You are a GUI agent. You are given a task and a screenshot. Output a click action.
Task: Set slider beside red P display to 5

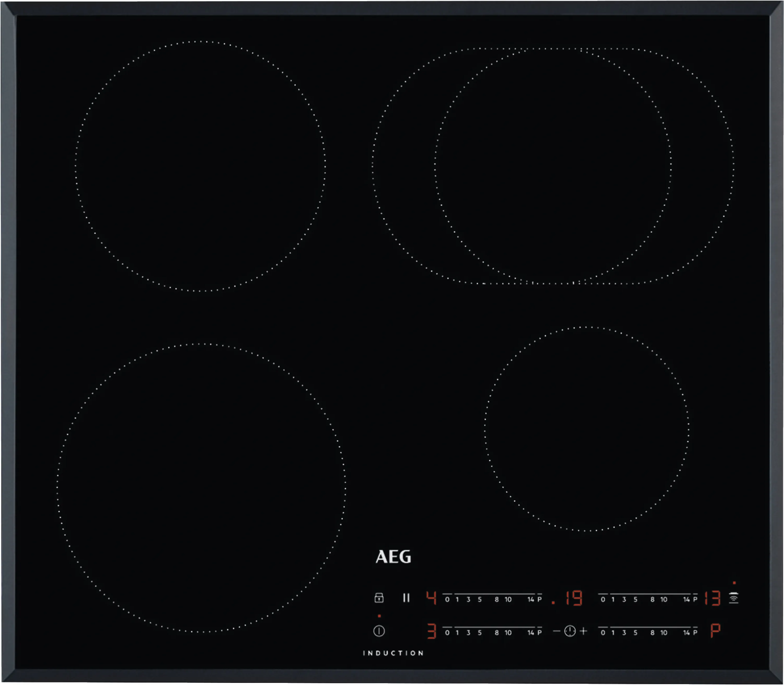click(x=635, y=633)
